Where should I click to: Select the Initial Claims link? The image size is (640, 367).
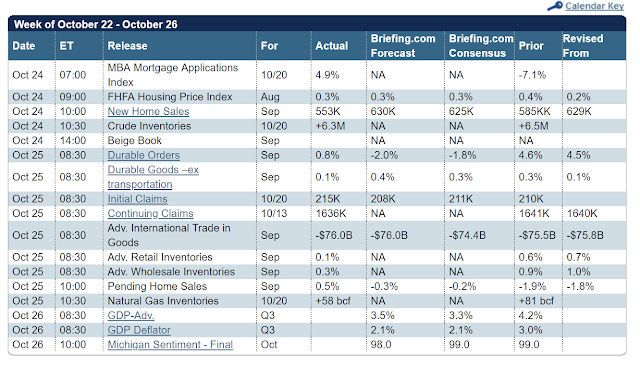pos(138,199)
